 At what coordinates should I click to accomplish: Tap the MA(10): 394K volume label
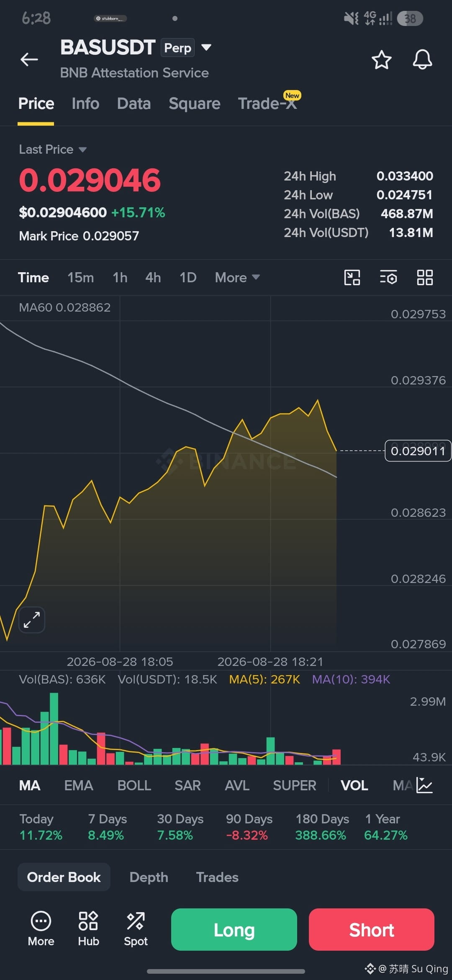[x=351, y=679]
